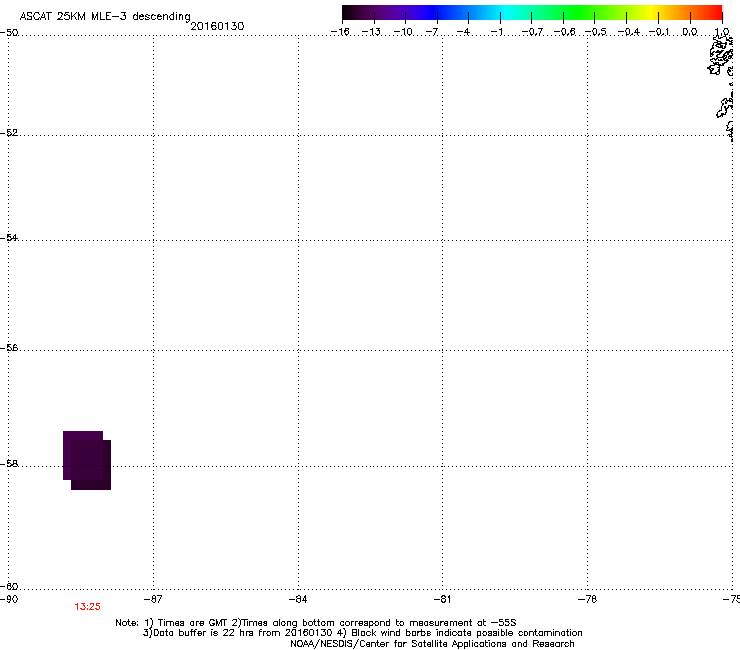Screen dimensions: 740x650
Task: Click the colorbar label -4
Action: (x=463, y=32)
